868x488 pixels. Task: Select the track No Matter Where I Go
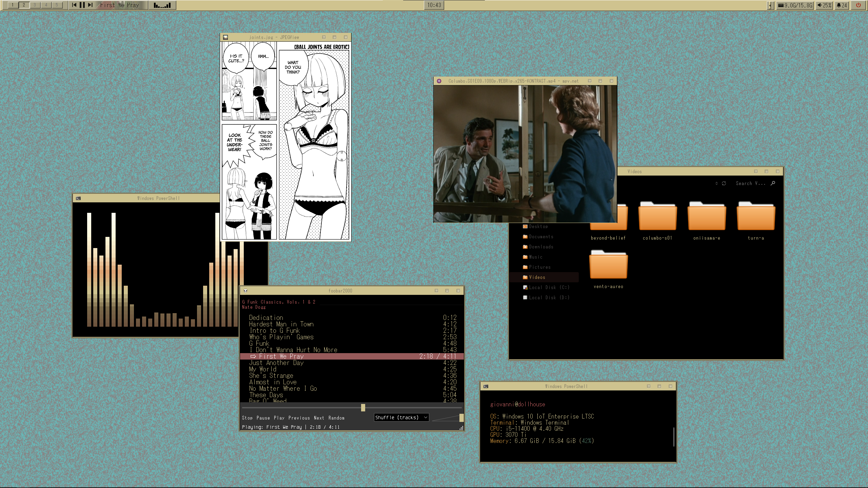pyautogui.click(x=352, y=388)
